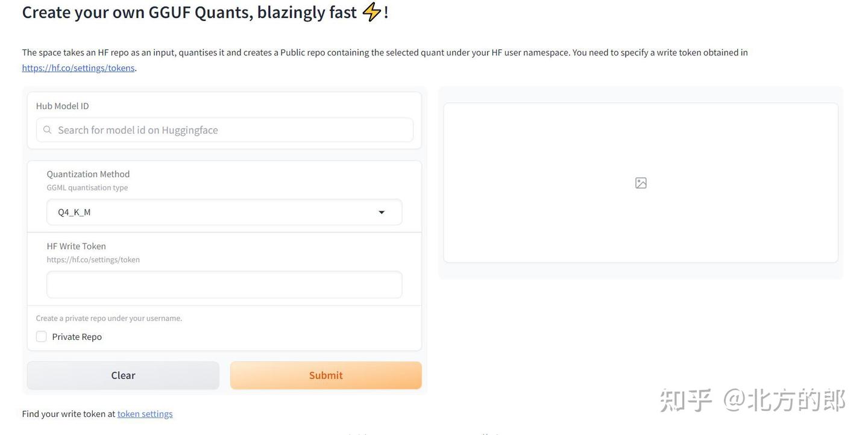This screenshot has width=868, height=435.
Task: Click the GGML quantisation type description
Action: (87, 188)
